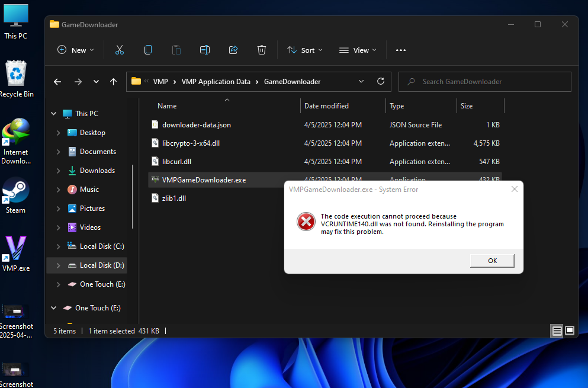Click the Share icon in toolbar

(233, 50)
